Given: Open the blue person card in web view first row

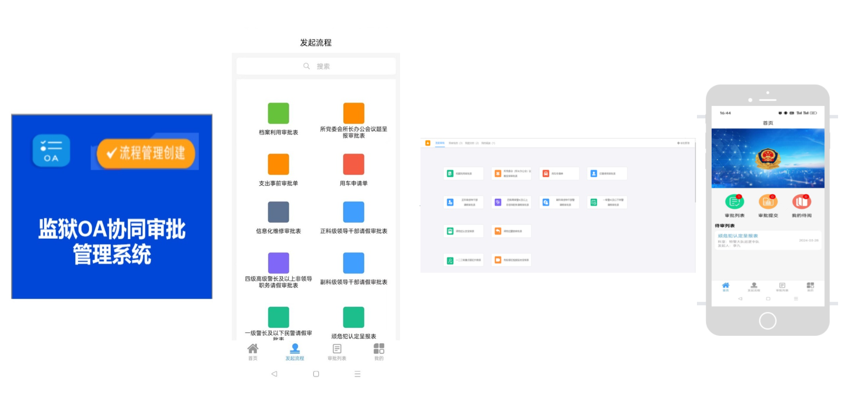Looking at the screenshot, I should [607, 174].
